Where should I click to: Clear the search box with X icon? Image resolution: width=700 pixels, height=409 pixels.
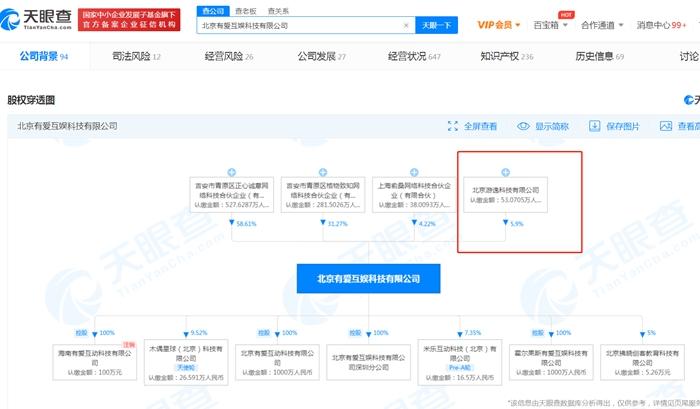click(406, 25)
